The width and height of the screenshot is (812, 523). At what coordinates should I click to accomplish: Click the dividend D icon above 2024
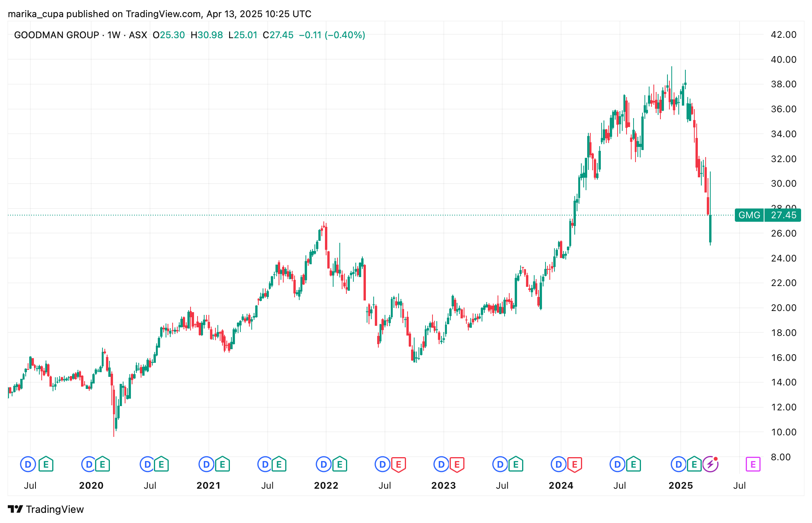(559, 464)
